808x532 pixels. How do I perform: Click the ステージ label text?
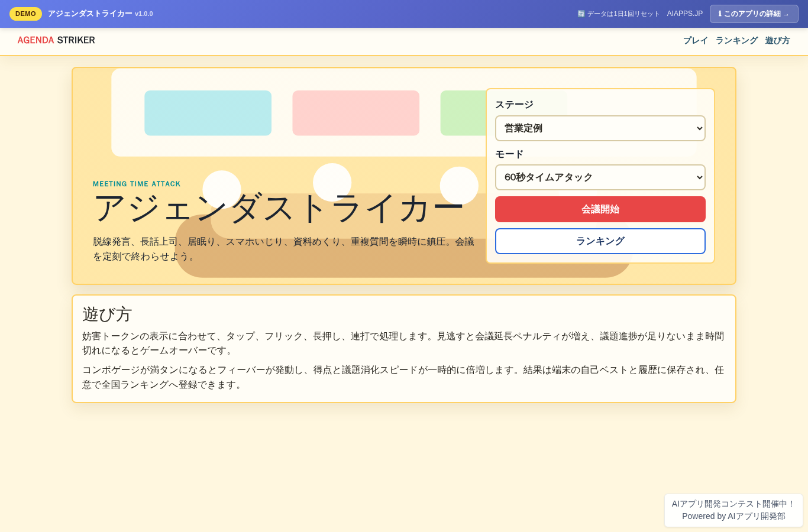tap(514, 105)
